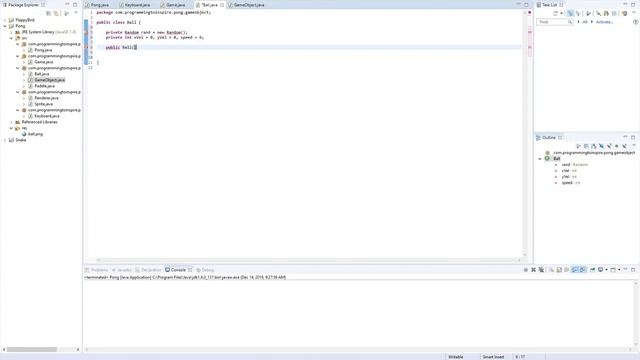Click Terminate icon in Console toolbar
The height and width of the screenshot is (360, 640).
[526, 270]
